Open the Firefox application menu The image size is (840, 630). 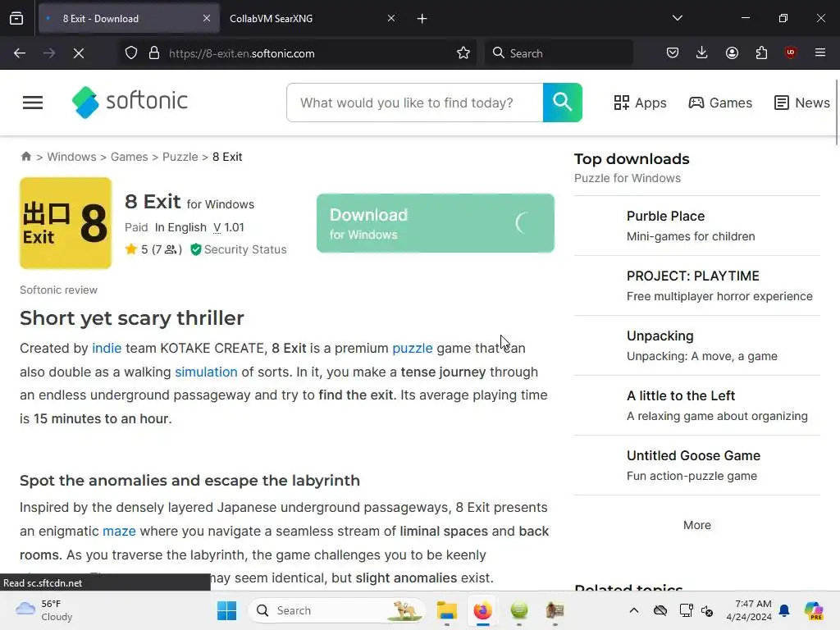pyautogui.click(x=820, y=52)
